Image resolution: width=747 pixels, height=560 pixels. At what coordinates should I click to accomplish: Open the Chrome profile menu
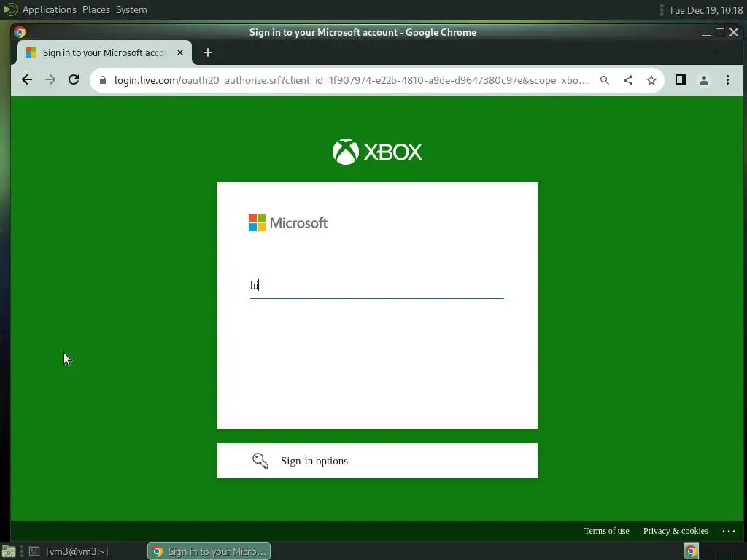pyautogui.click(x=704, y=80)
